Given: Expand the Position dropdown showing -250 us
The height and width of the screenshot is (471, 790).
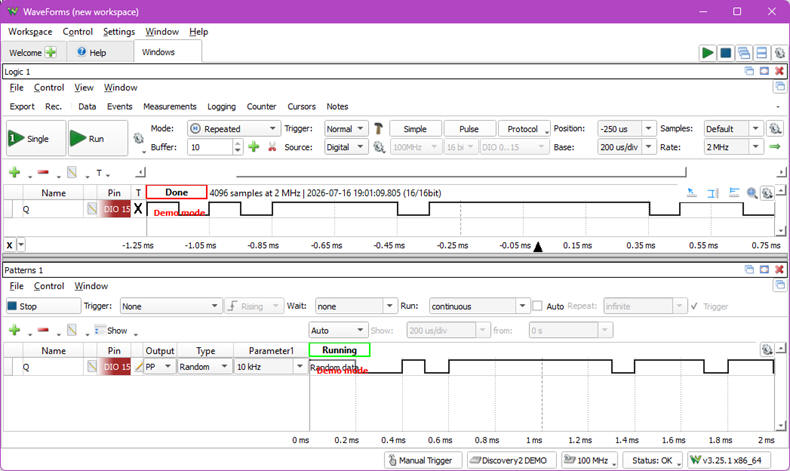Looking at the screenshot, I should [649, 128].
